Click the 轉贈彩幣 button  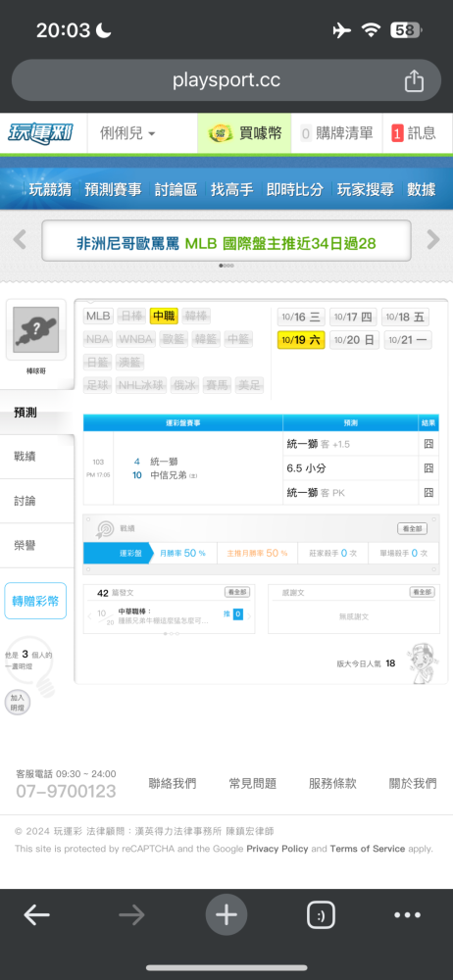pyautogui.click(x=35, y=602)
